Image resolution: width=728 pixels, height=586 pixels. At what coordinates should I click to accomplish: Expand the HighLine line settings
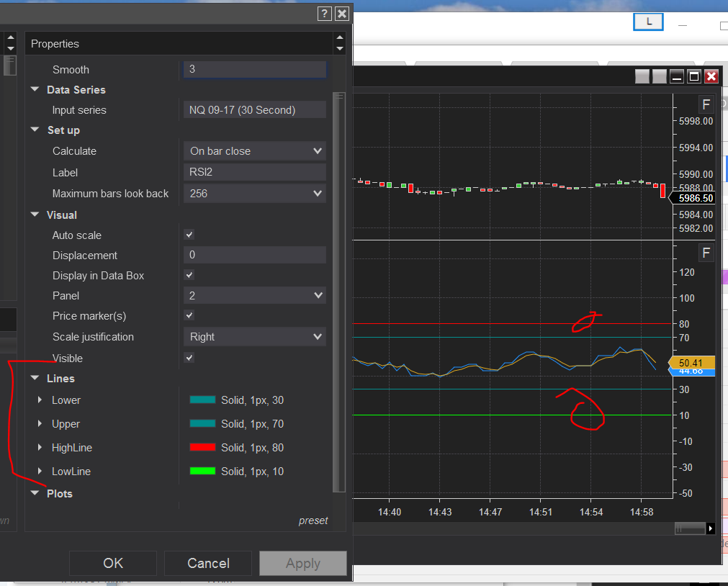(x=40, y=447)
